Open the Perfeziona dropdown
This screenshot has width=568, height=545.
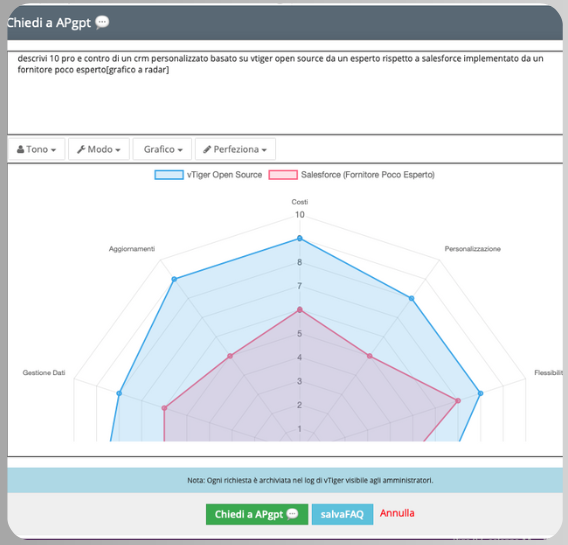(235, 149)
